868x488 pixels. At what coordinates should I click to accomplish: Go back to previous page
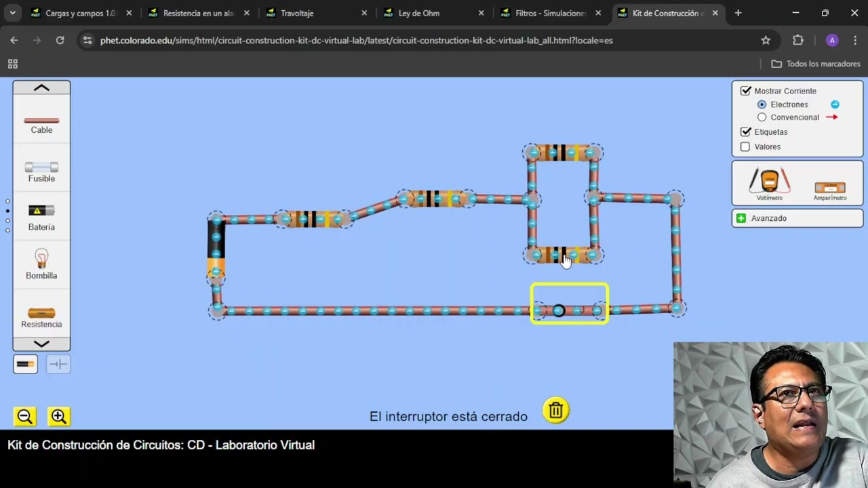coord(14,40)
